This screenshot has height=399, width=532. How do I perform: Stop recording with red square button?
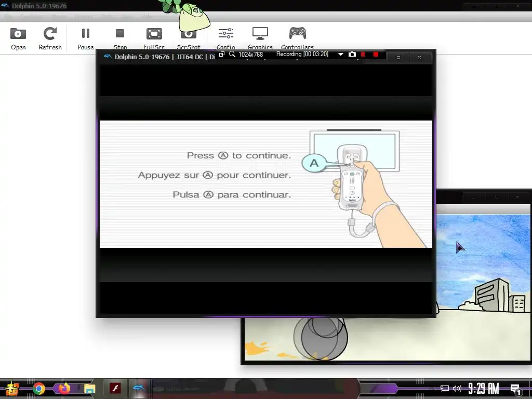(x=376, y=54)
